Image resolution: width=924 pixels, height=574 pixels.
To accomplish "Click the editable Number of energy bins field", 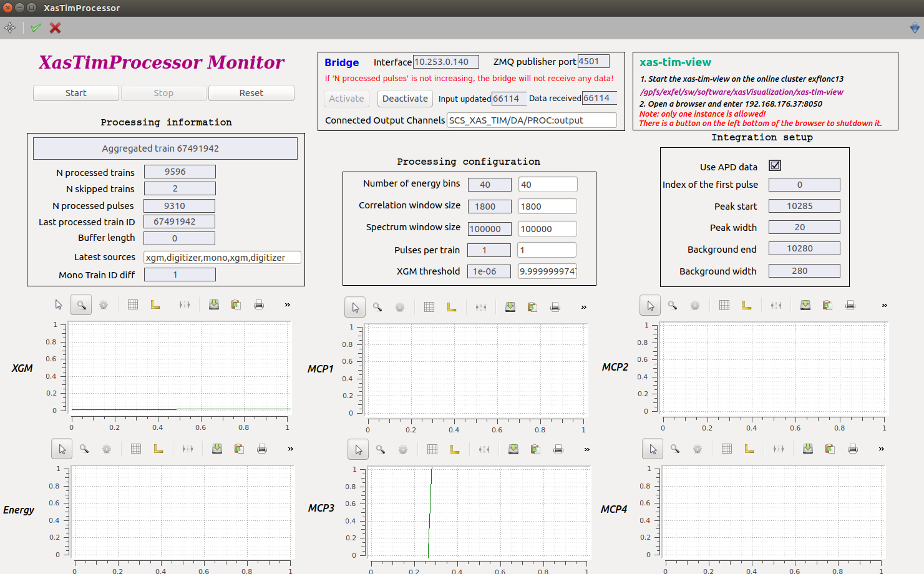I will click(x=548, y=185).
